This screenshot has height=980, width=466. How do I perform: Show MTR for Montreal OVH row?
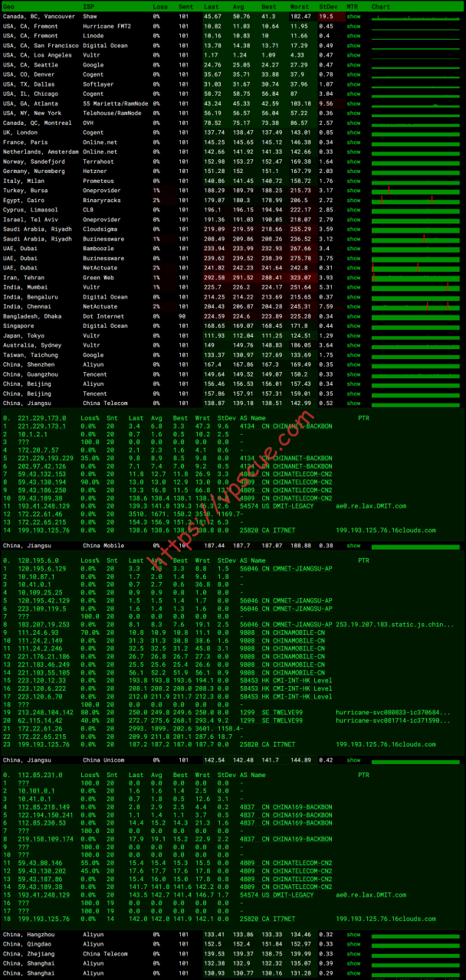353,122
